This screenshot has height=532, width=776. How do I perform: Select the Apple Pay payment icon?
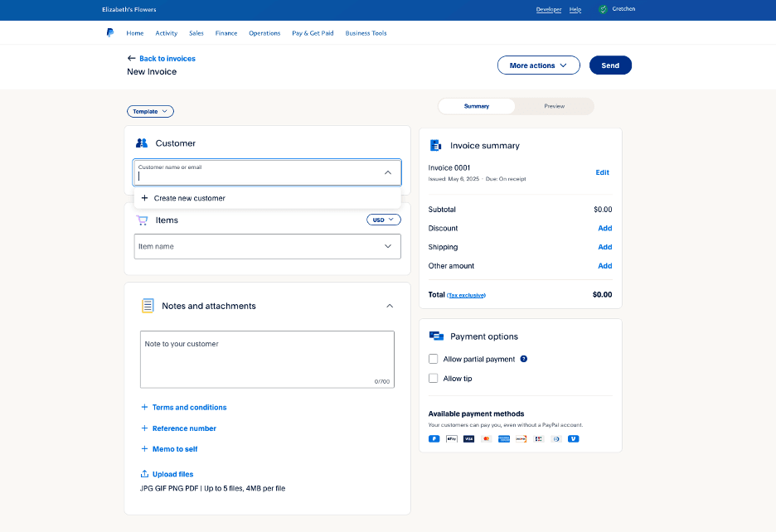[451, 439]
